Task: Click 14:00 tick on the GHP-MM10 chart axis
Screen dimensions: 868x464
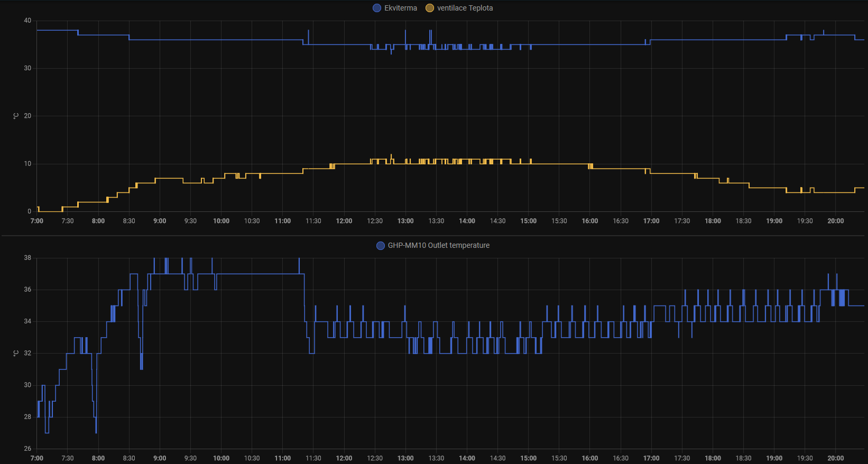Action: pos(467,458)
